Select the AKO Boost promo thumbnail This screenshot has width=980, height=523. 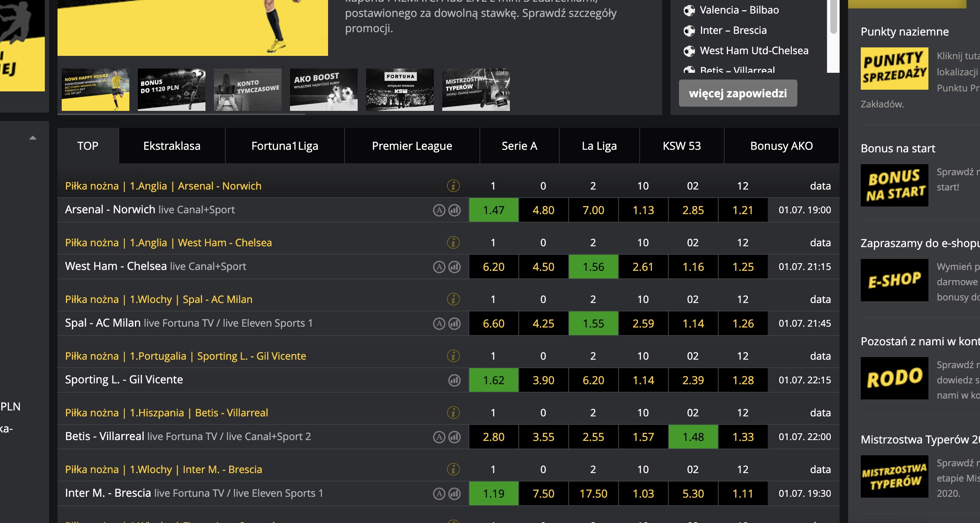point(324,90)
